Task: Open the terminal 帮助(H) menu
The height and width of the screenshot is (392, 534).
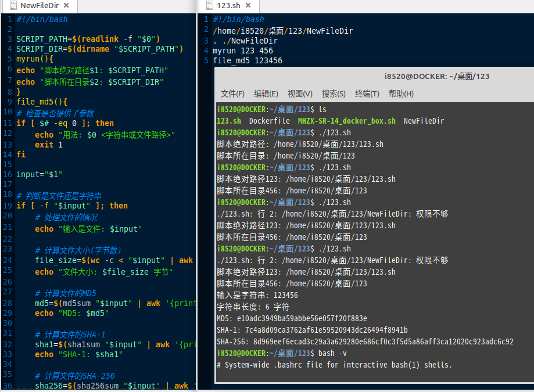Action: tap(401, 93)
